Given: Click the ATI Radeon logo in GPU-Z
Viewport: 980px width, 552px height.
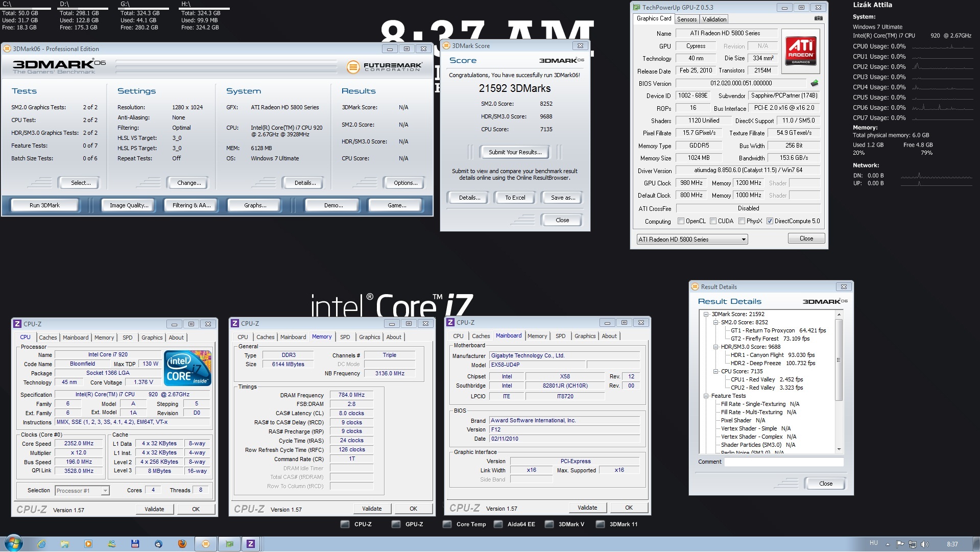Looking at the screenshot, I should pyautogui.click(x=801, y=51).
